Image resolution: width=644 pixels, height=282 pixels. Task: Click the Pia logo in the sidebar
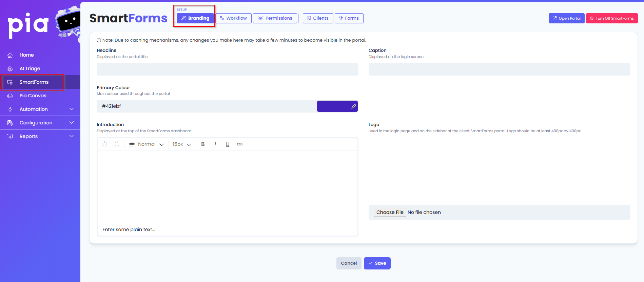[28, 25]
